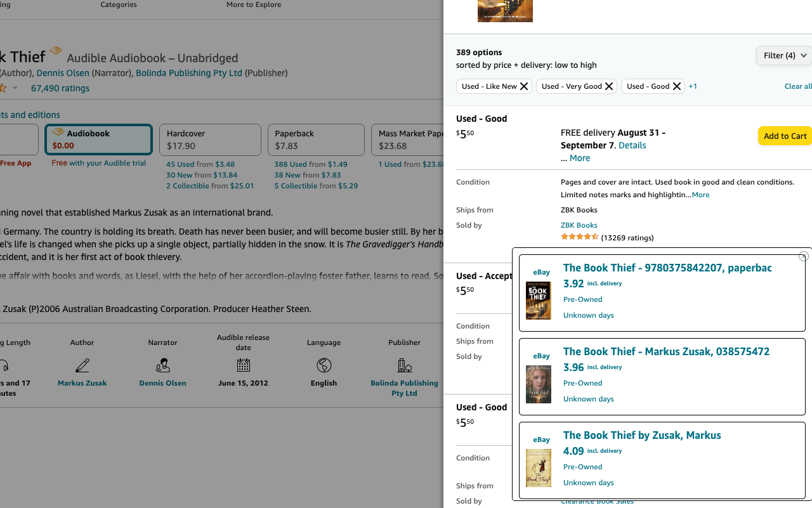Open 45 Used from $3.48 hardcover offers

tap(200, 164)
